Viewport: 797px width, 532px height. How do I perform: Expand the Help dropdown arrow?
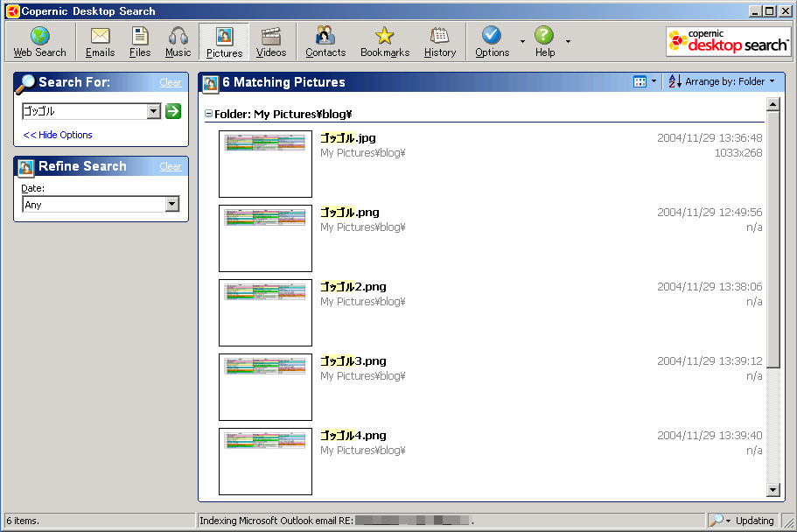568,41
